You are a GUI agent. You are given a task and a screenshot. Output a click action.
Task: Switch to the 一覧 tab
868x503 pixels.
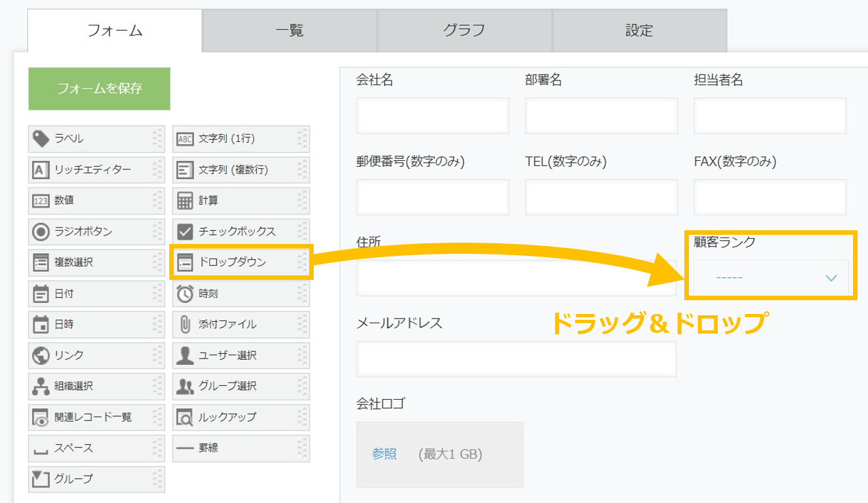290,30
